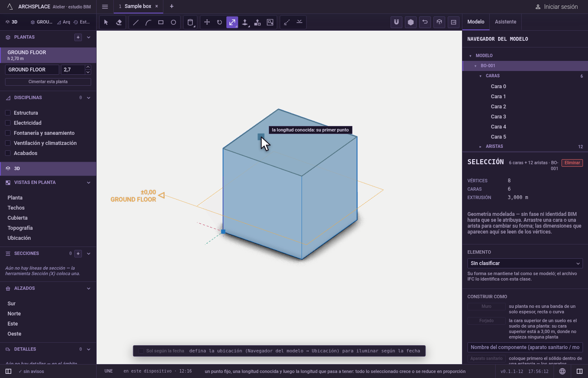
Task: Click the Eliminar button
Action: point(572,163)
